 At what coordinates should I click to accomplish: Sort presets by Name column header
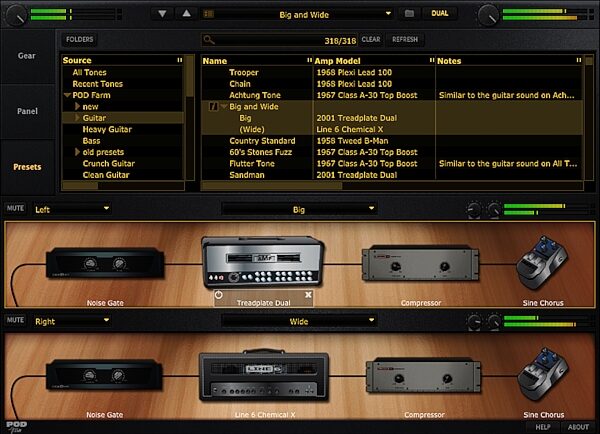click(x=257, y=61)
